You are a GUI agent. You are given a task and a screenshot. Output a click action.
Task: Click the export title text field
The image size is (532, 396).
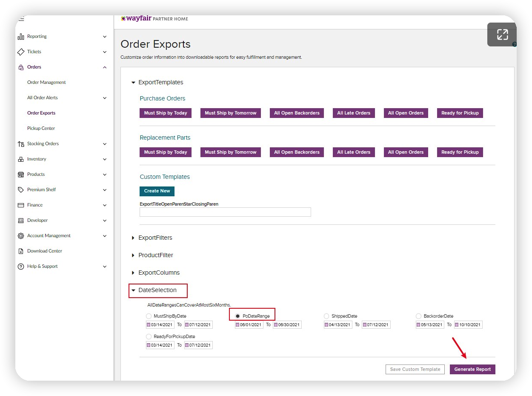[x=225, y=212]
